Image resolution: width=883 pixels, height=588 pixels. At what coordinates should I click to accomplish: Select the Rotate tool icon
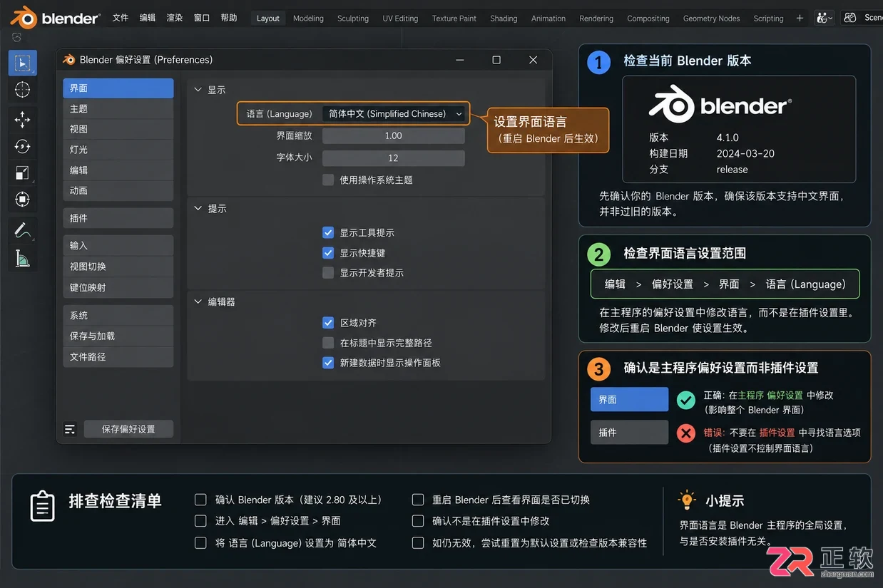coord(22,146)
